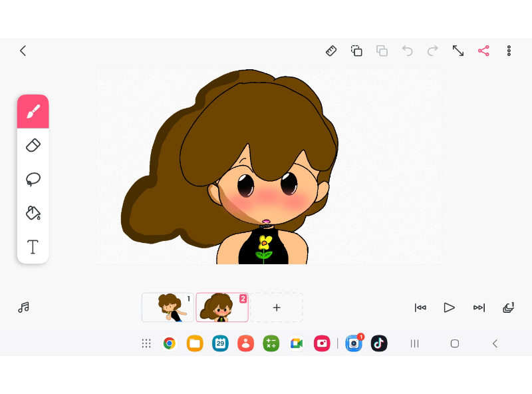Screen dimensions: 532x394
Task: Play the animation
Action: coord(450,307)
